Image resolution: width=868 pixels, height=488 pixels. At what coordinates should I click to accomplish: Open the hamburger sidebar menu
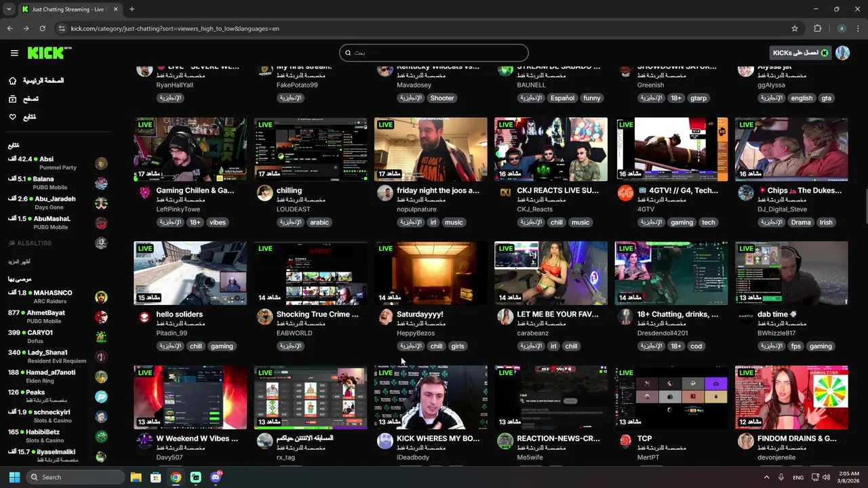pyautogui.click(x=14, y=53)
